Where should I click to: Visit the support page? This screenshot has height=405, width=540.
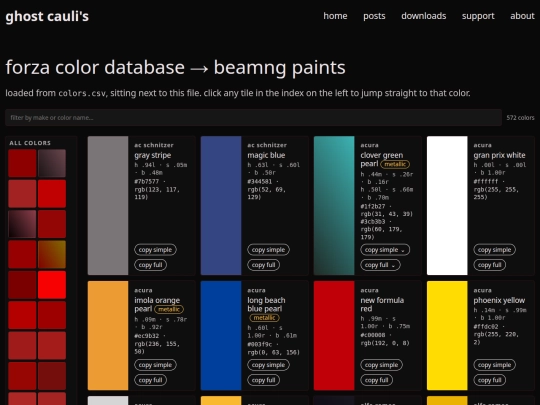point(478,16)
